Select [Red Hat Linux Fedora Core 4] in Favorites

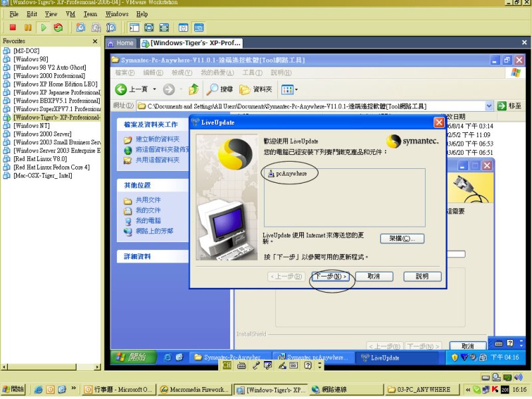(52, 168)
